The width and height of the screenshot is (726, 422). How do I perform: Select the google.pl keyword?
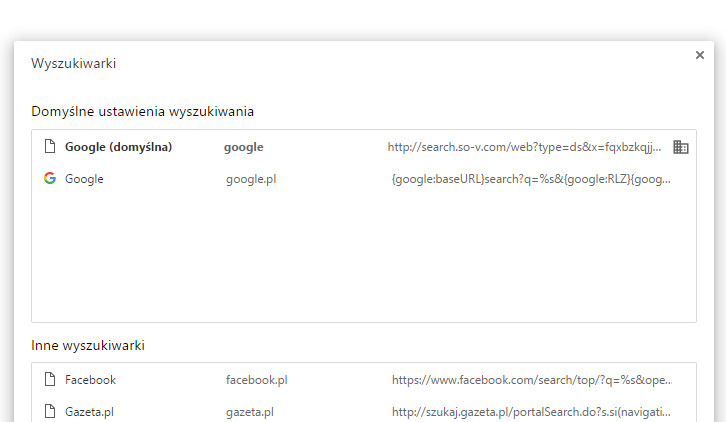point(251,179)
